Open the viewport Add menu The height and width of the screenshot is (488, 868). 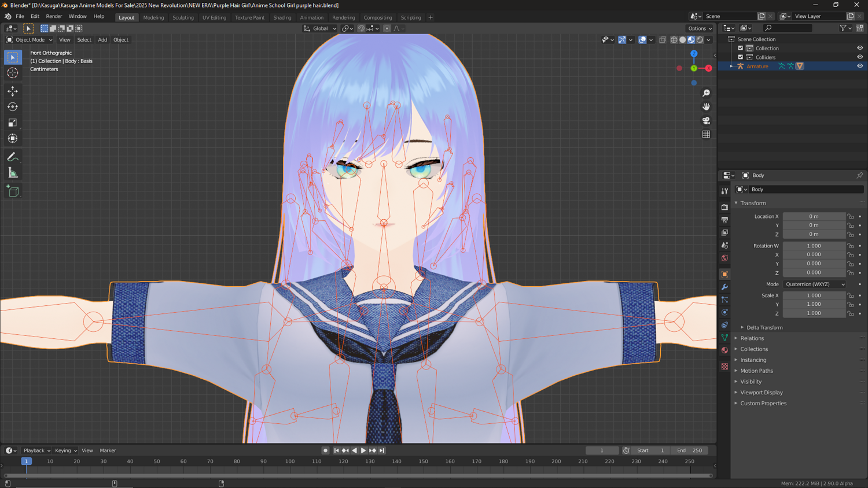(x=102, y=40)
